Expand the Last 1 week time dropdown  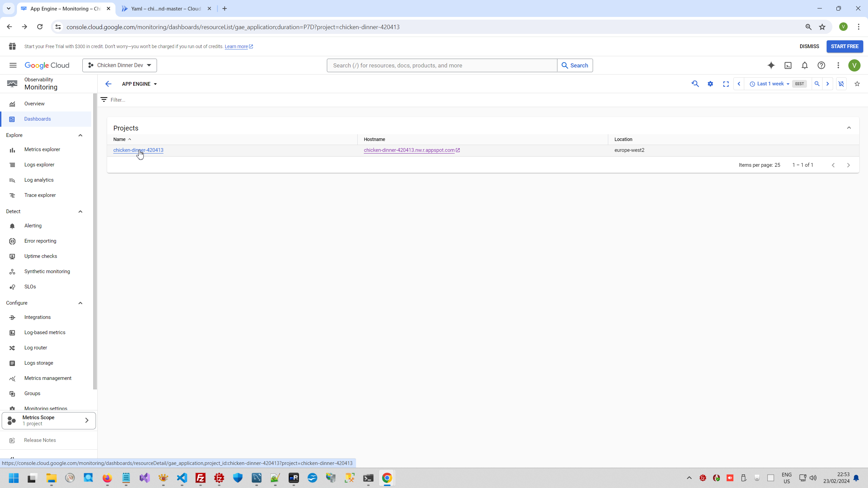(x=770, y=84)
